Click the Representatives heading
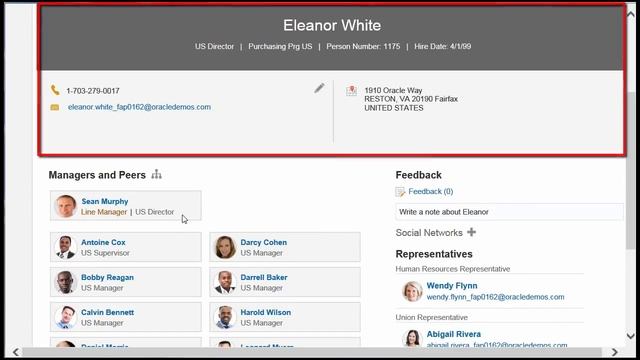This screenshot has height=360, width=640. [x=434, y=254]
